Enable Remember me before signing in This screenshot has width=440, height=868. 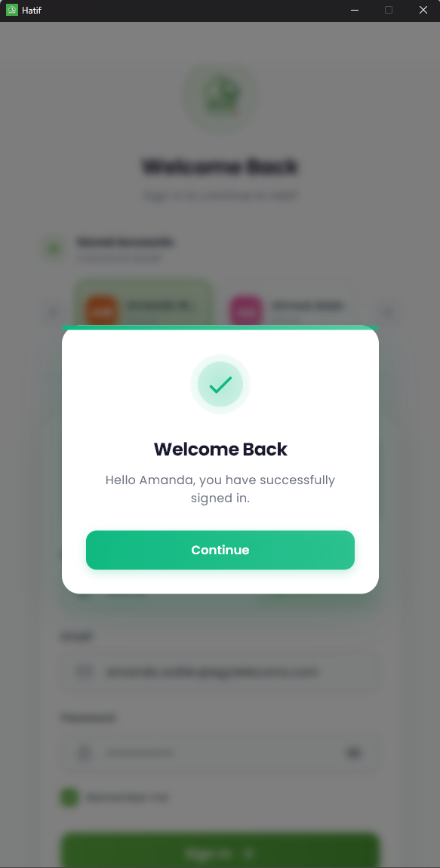[68, 796]
